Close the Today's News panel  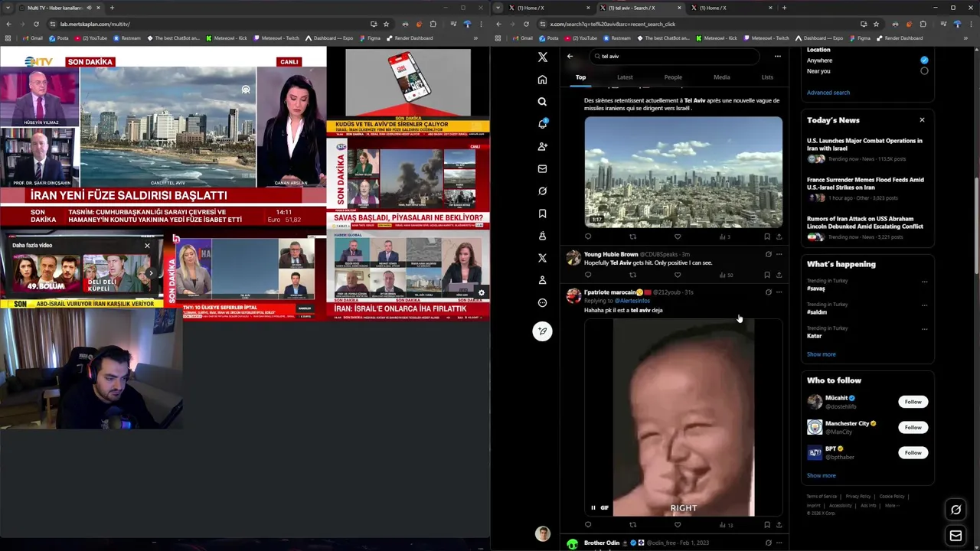[x=922, y=120]
